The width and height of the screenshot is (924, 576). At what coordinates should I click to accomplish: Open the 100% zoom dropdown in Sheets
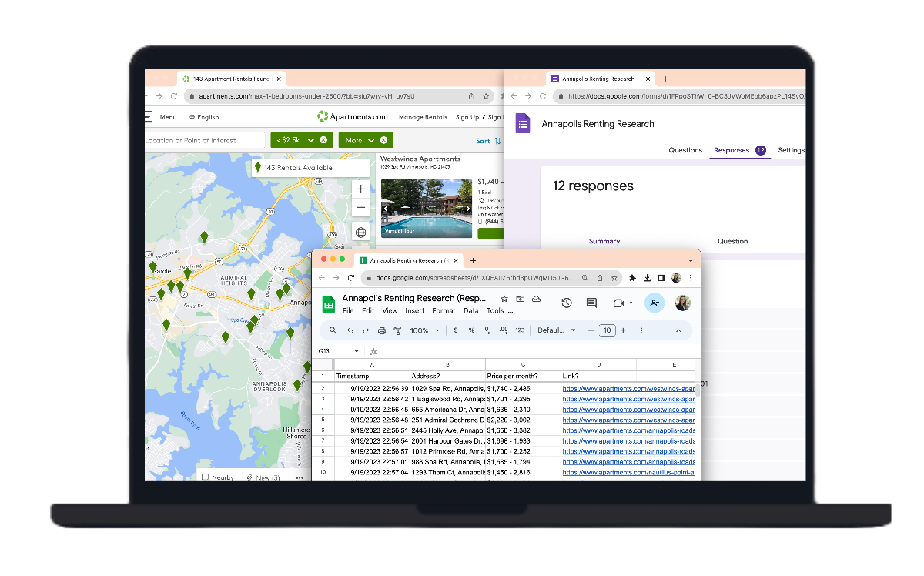point(424,330)
